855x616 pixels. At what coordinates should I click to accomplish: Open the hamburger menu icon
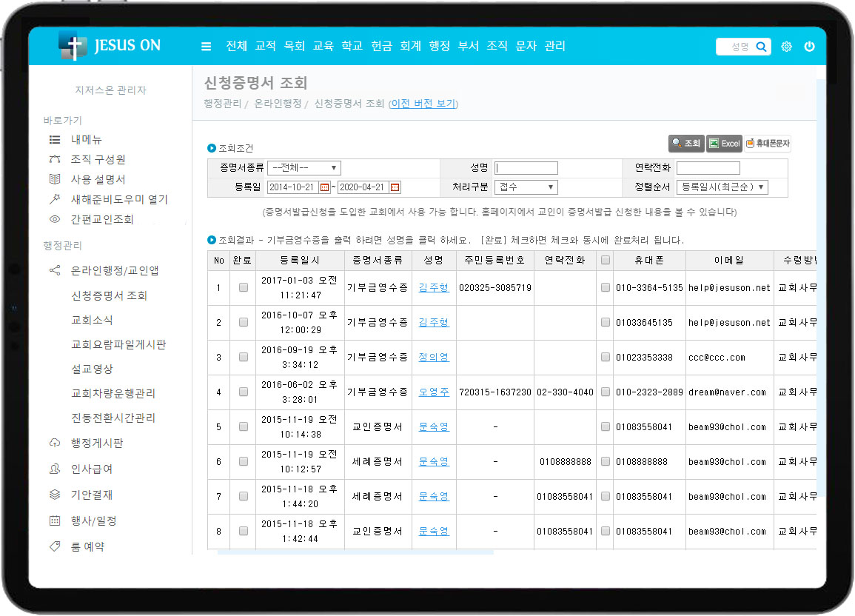click(x=206, y=47)
